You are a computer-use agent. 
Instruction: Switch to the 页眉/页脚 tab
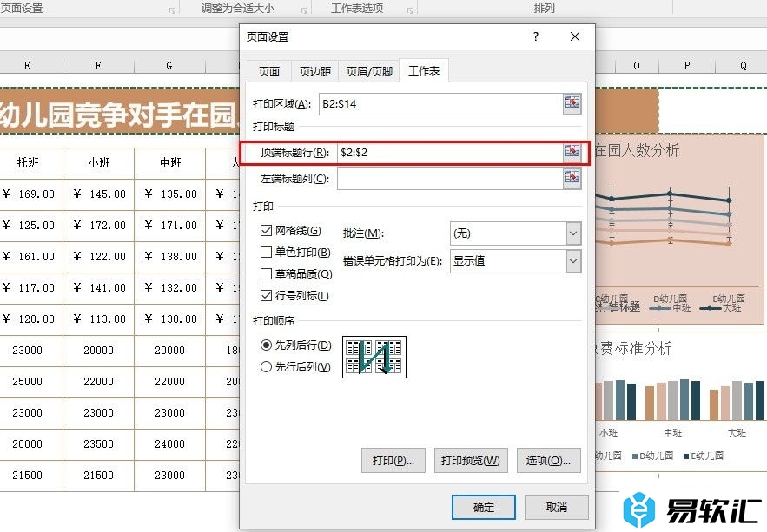point(369,71)
